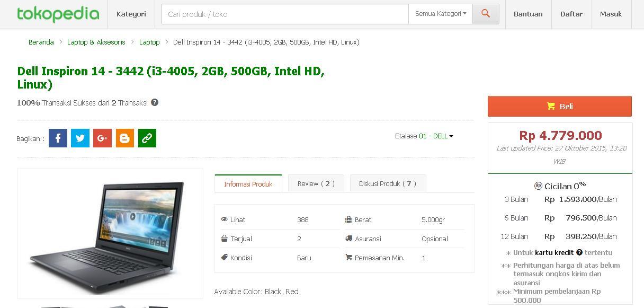Click the search magnifier button
This screenshot has height=308, width=644.
pyautogui.click(x=486, y=14)
